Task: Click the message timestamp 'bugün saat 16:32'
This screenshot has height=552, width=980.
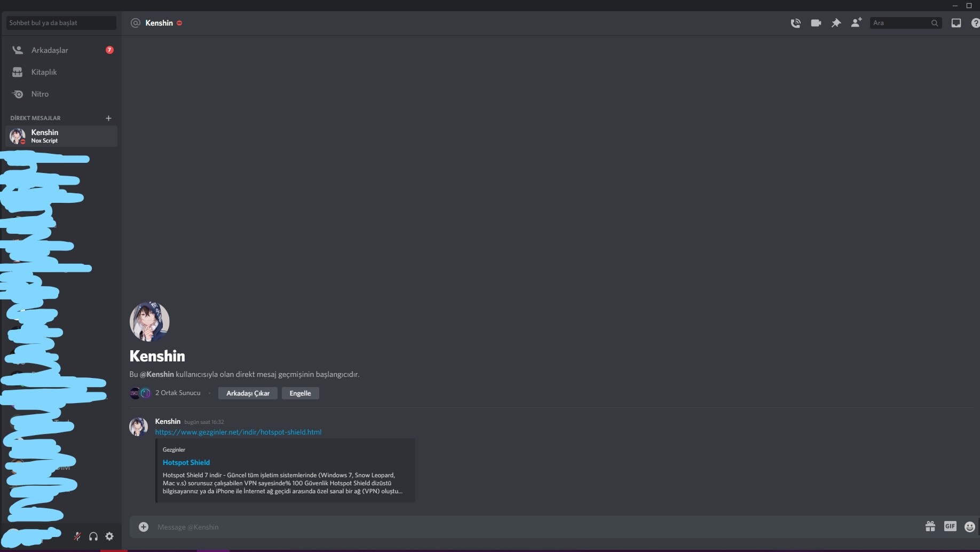Action: 204,422
